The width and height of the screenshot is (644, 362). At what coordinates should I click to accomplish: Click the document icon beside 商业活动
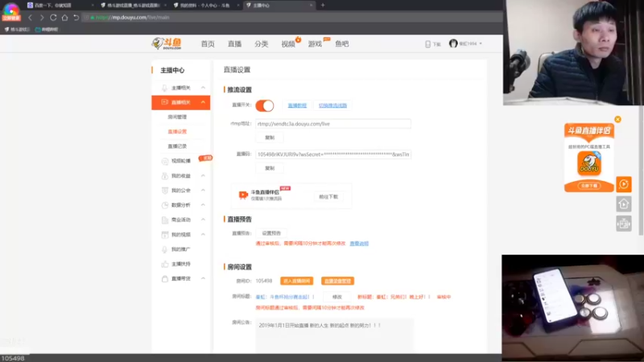(165, 220)
